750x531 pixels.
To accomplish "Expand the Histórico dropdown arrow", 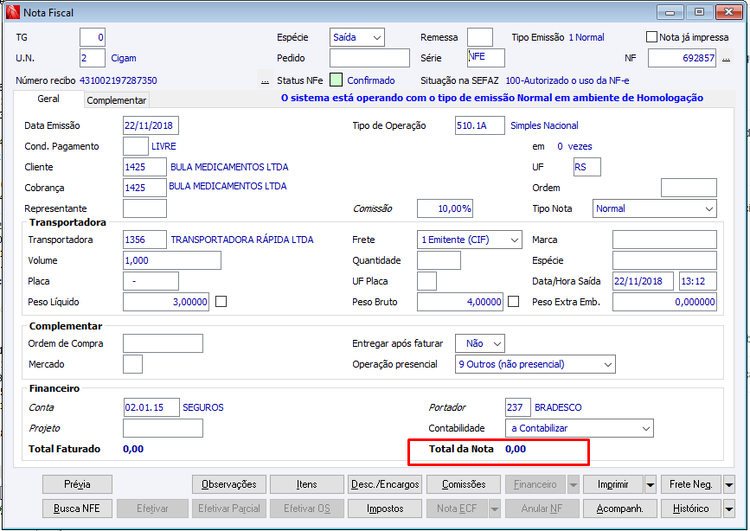I will tap(729, 509).
